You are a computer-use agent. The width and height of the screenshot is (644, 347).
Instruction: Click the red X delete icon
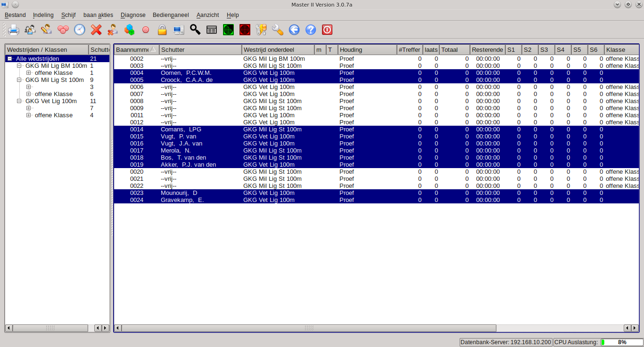[96, 30]
